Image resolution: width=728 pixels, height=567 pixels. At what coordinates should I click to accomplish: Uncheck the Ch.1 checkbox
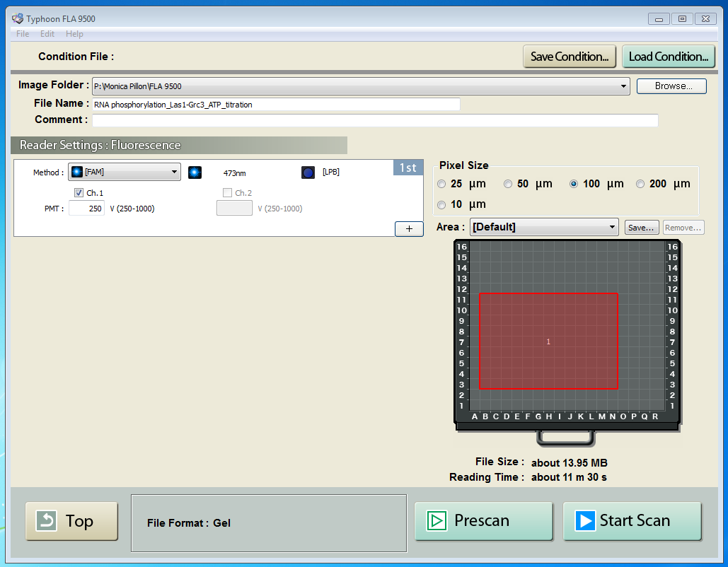(x=79, y=192)
